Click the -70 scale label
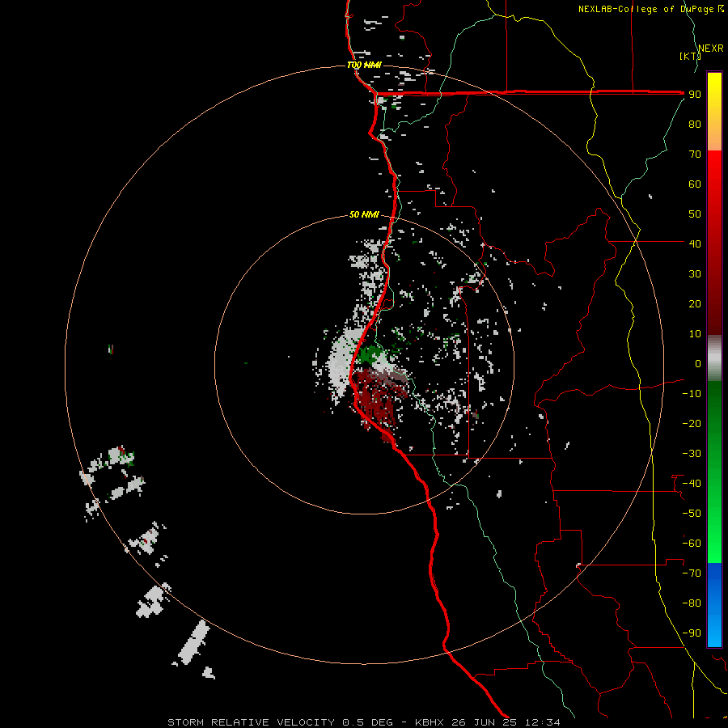This screenshot has width=728, height=728. 692,574
